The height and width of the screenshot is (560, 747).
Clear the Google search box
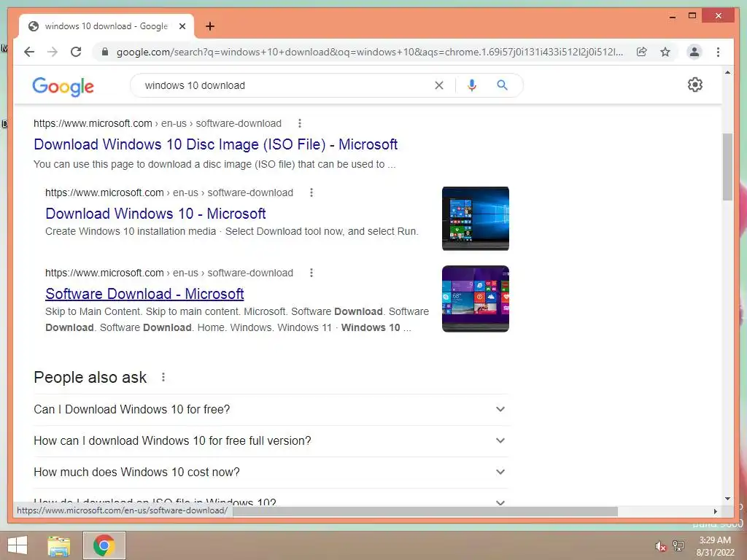tap(438, 85)
